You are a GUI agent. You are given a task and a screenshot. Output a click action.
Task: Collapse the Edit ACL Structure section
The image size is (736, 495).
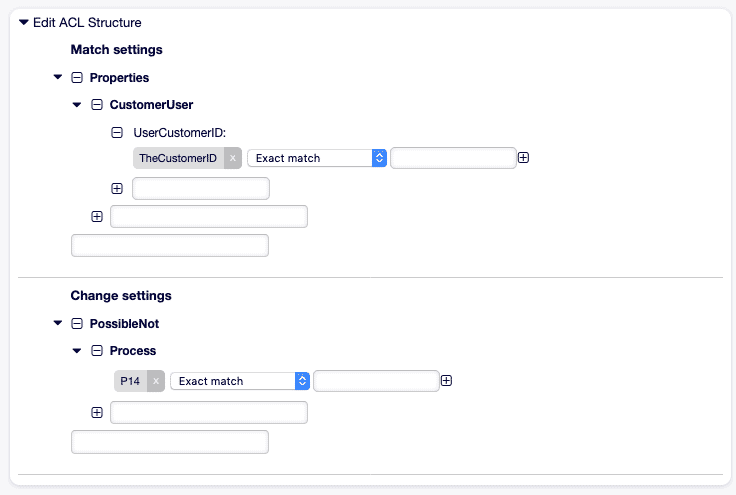point(23,22)
